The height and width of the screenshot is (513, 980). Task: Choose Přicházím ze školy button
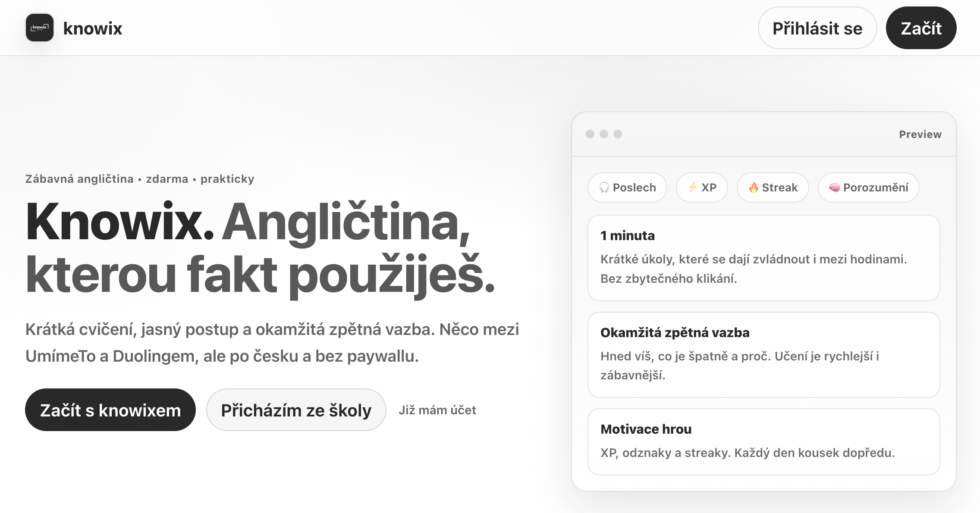296,410
